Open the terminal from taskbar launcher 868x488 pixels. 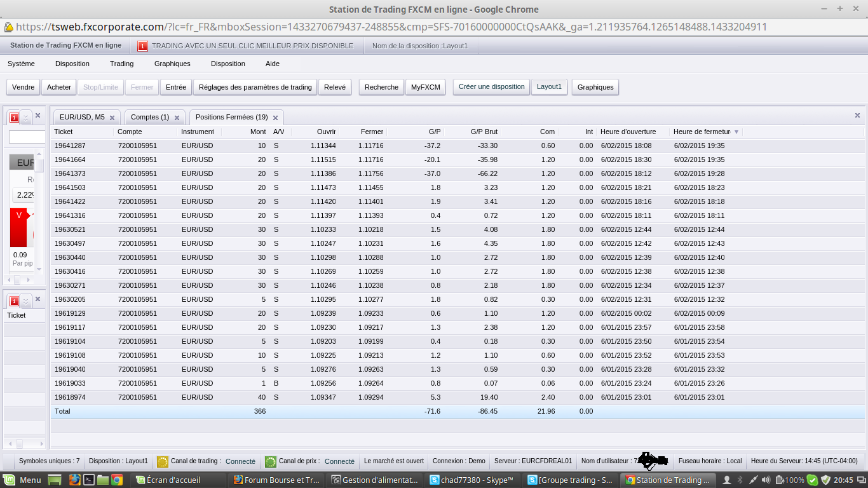pos(90,480)
